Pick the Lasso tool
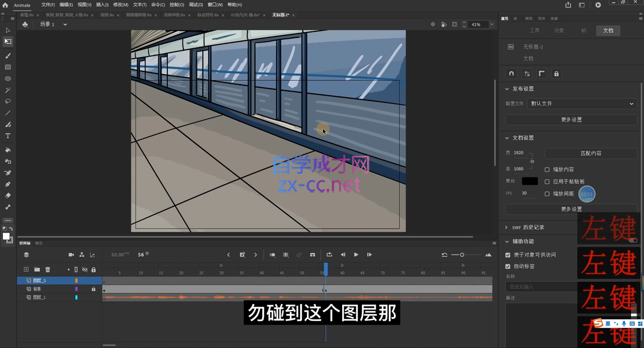This screenshot has width=644, height=348. point(8,101)
